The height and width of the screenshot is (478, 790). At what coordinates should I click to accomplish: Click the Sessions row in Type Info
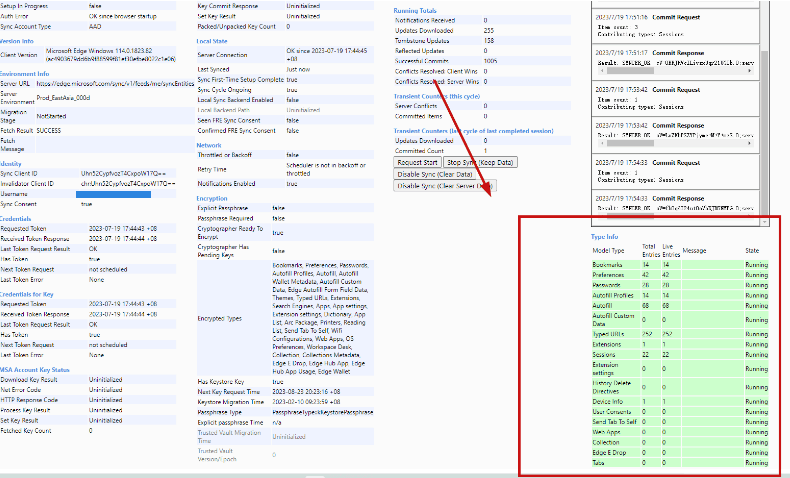click(x=680, y=355)
